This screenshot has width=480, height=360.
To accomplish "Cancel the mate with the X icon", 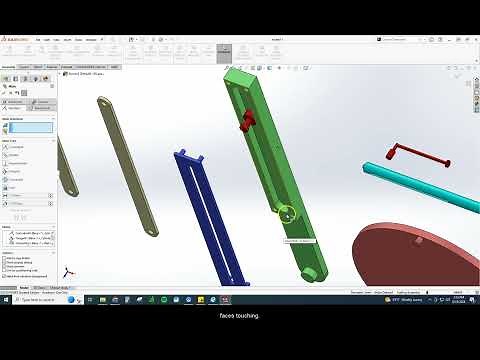I will [x=11, y=93].
